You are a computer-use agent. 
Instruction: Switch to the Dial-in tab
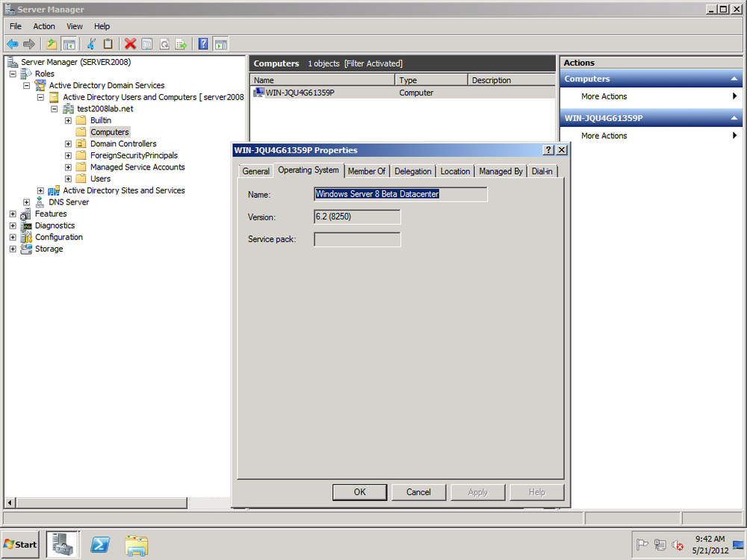pos(542,171)
